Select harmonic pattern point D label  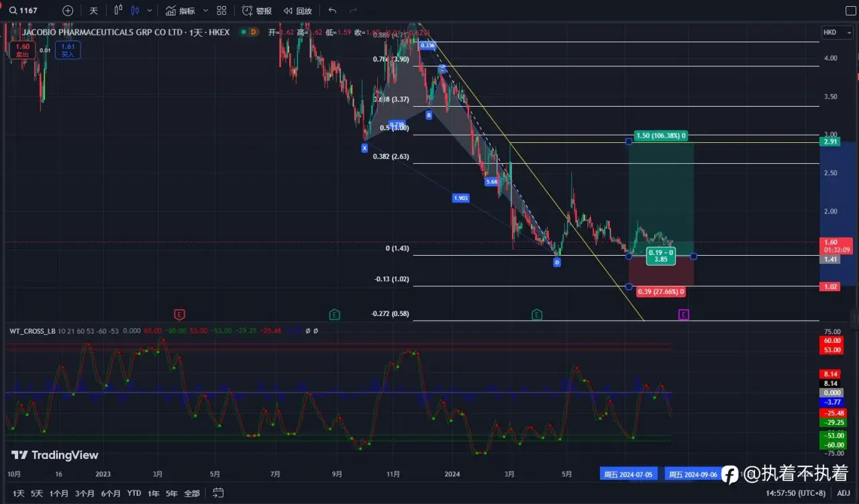tap(557, 262)
